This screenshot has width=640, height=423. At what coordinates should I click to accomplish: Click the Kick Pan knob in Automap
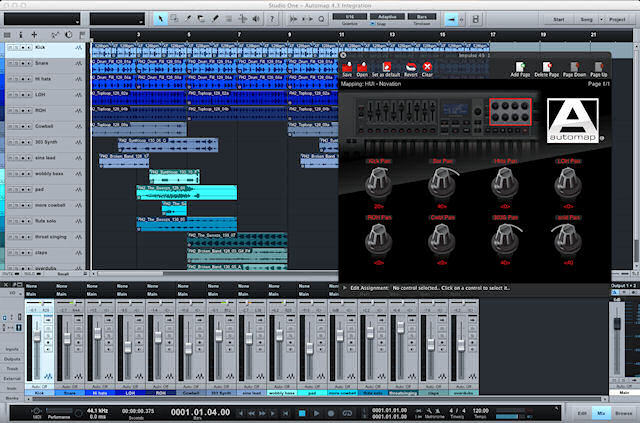click(379, 184)
